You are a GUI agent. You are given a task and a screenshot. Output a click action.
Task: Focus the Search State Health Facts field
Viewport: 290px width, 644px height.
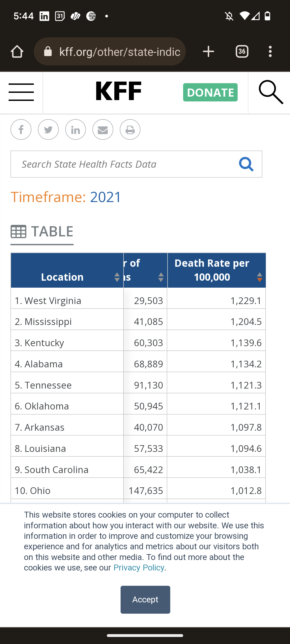point(124,164)
